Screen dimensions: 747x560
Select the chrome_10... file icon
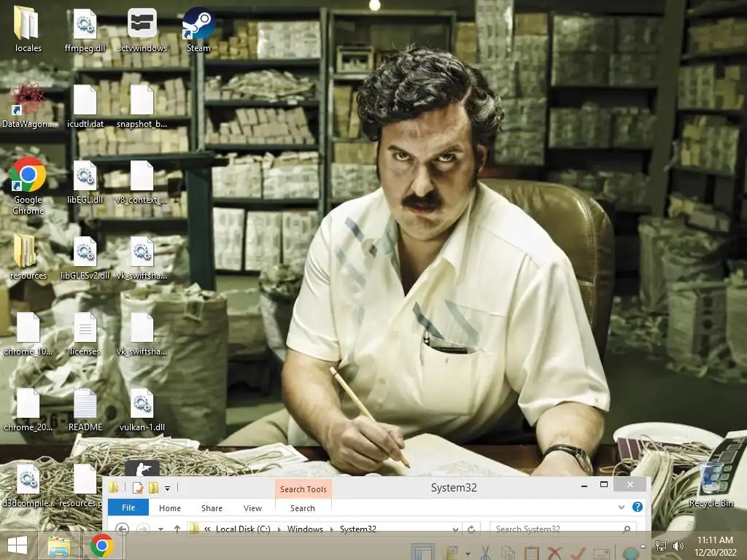pos(28,333)
